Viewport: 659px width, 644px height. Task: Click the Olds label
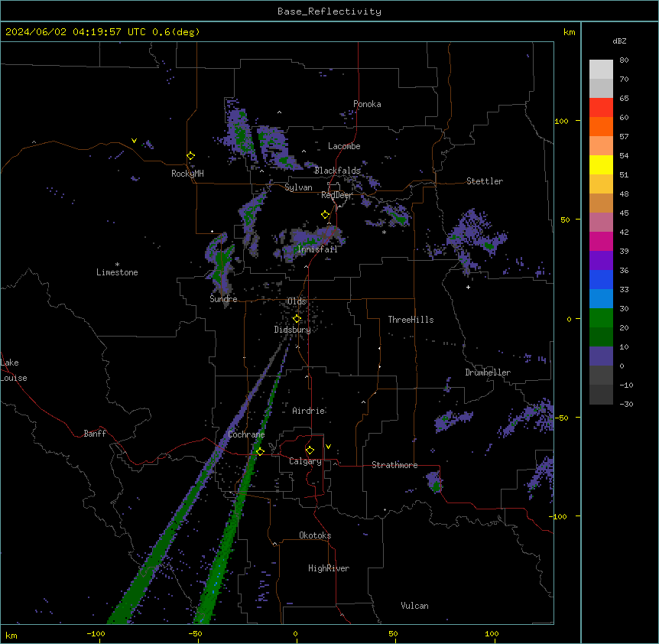pyautogui.click(x=297, y=301)
